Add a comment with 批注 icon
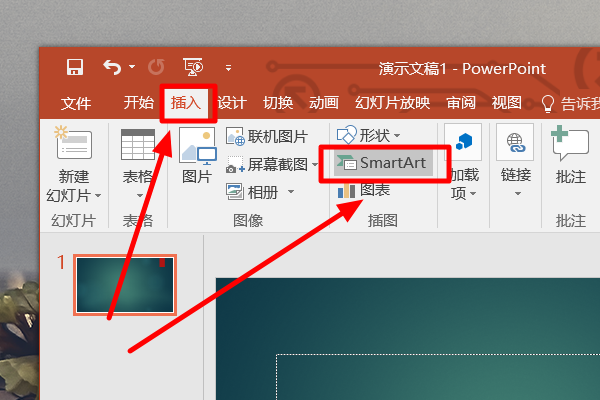Screen dimensions: 600x400 [569, 144]
